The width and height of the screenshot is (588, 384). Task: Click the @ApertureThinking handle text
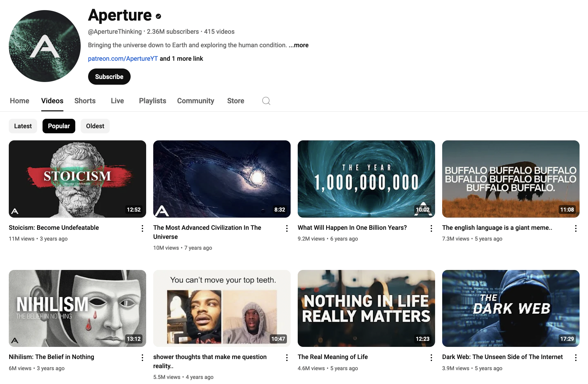pyautogui.click(x=115, y=32)
